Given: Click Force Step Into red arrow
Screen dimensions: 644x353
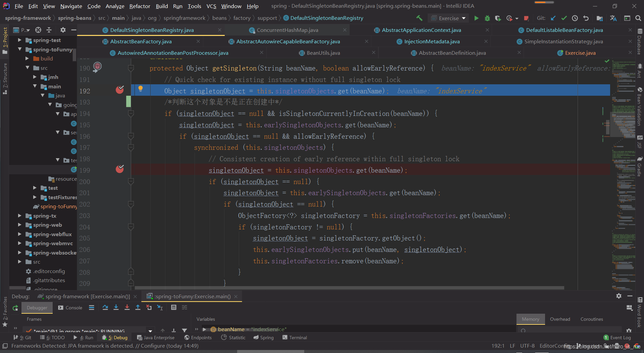Looking at the screenshot, I should pyautogui.click(x=127, y=307).
